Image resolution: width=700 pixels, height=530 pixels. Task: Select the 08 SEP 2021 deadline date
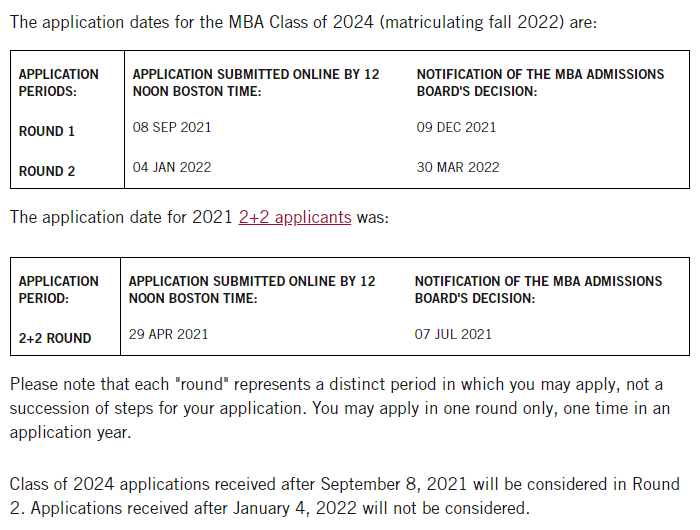coord(172,127)
